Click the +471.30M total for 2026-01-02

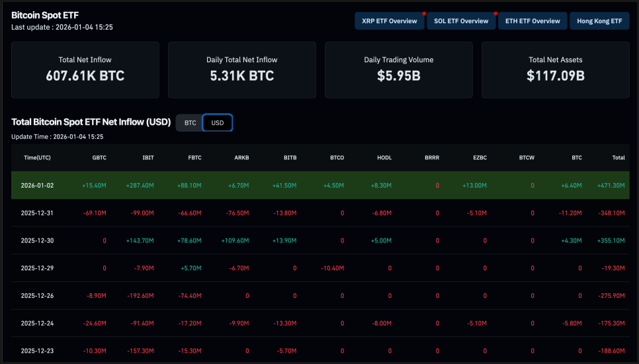pos(610,186)
